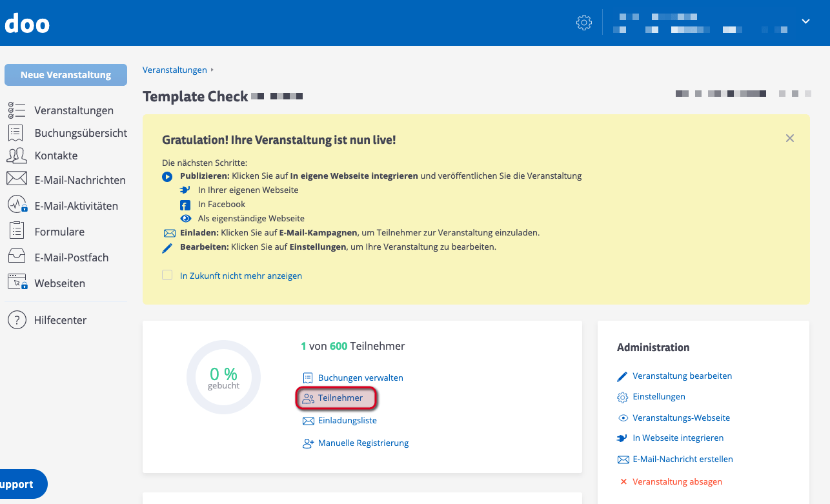Click the E-Mail-Postfach inbox icon

pyautogui.click(x=17, y=257)
